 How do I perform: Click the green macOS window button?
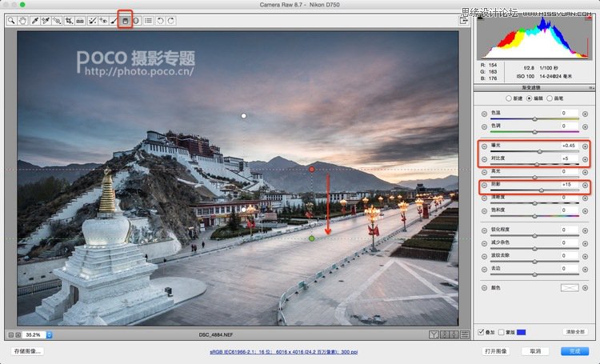coord(22,5)
